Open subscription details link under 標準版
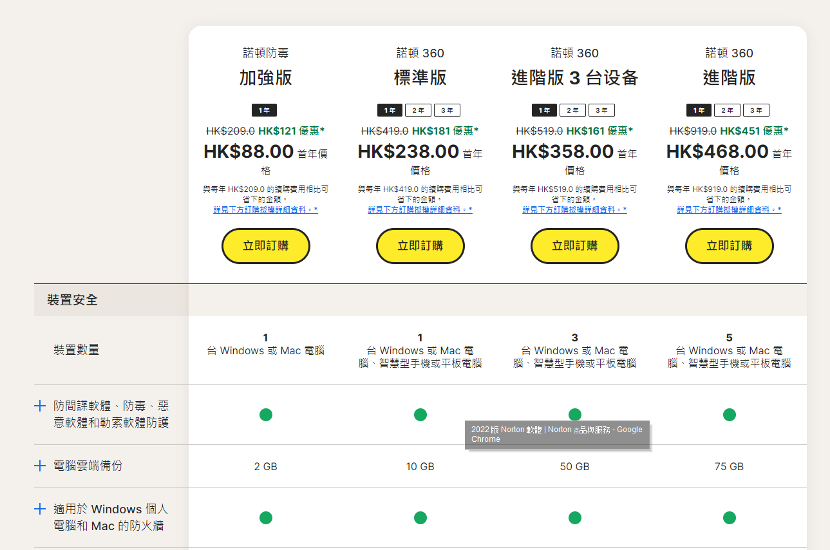 point(420,210)
